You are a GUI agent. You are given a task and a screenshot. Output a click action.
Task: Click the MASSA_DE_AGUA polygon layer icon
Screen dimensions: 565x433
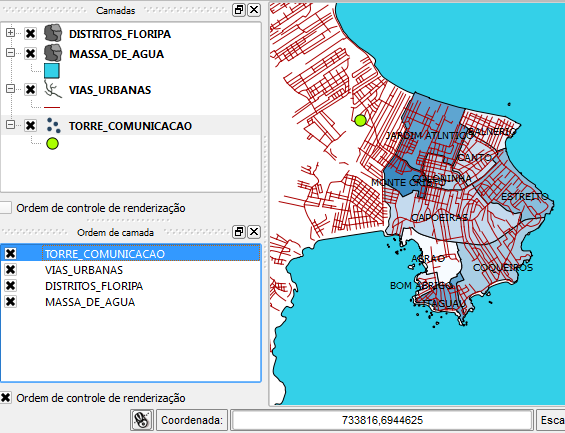point(53,53)
